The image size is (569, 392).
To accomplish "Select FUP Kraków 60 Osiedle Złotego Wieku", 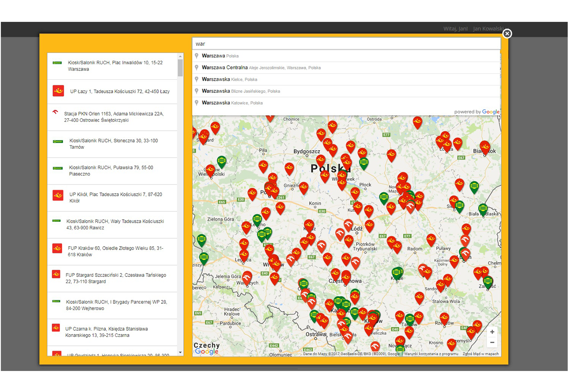I will point(112,252).
